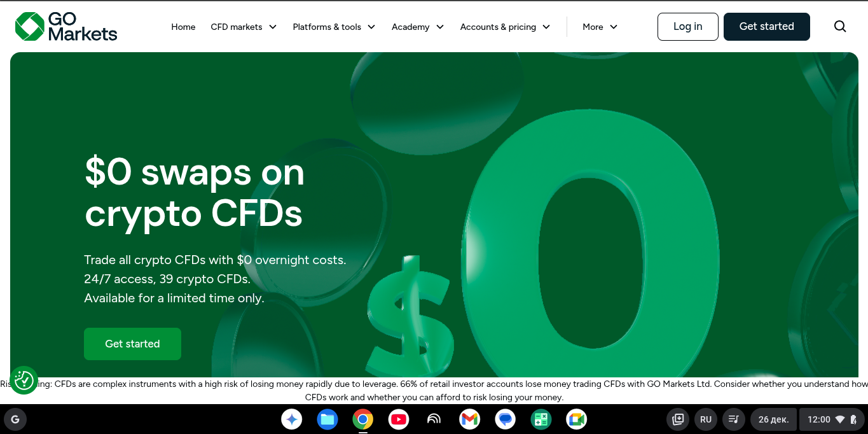Viewport: 868px width, 434px height.
Task: Click the green Get started hero button
Action: [132, 344]
